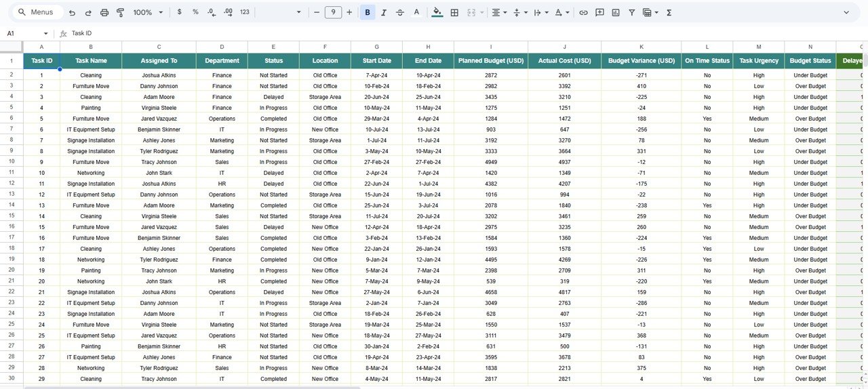Open the fill color paint bucket
Screen dimensions: 868x389
pyautogui.click(x=437, y=12)
